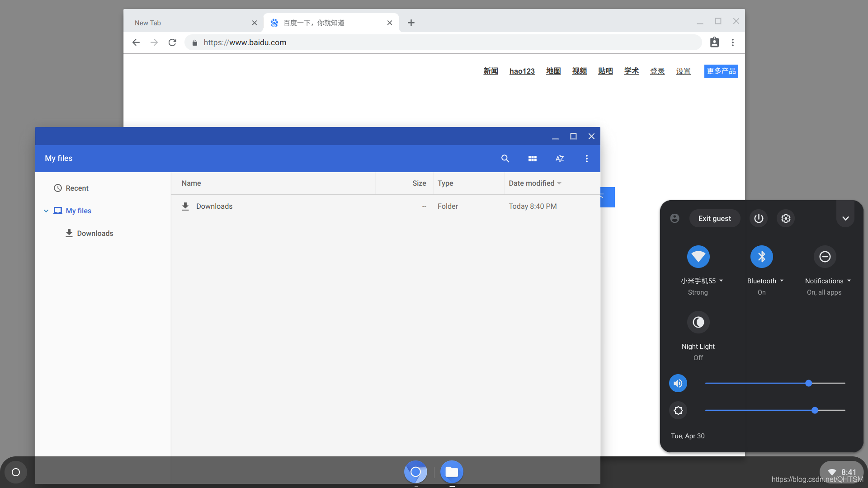Collapse the My files tree
Viewport: 868px width, 488px height.
(x=46, y=211)
